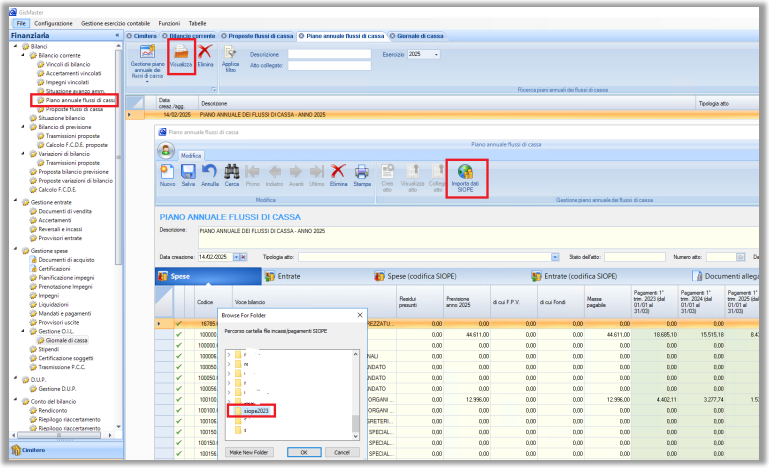Select Piano annuale flussi di cassa tree item
Image resolution: width=769 pixels, height=468 pixels.
click(80, 100)
